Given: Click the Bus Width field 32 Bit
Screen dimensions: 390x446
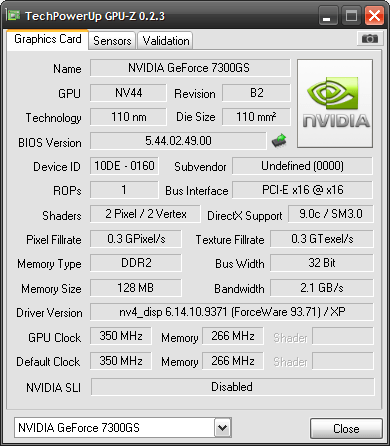Looking at the screenshot, I should pos(322,263).
